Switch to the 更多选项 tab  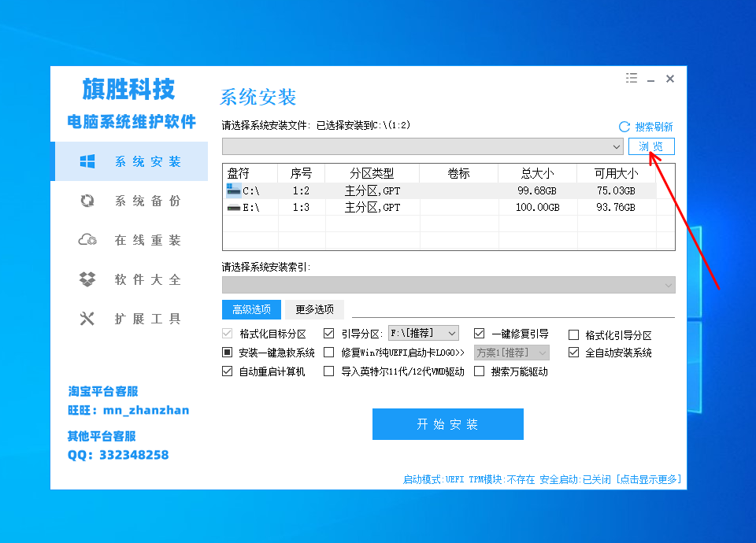(x=314, y=309)
